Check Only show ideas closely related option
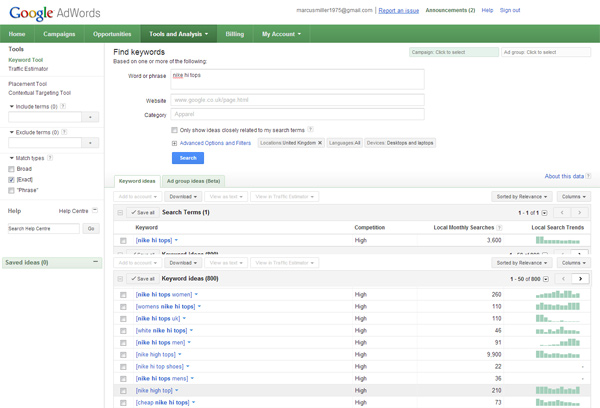Screen dimensions: 600x408 (x=174, y=130)
